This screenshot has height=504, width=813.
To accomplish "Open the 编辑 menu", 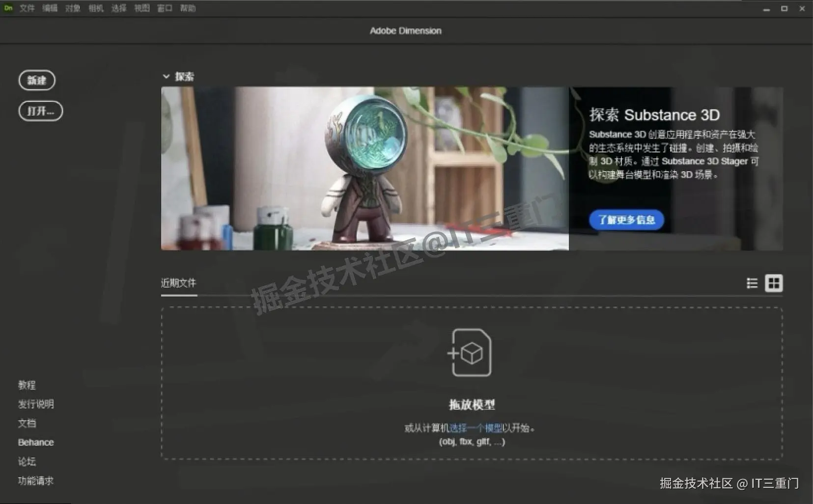I will 50,8.
